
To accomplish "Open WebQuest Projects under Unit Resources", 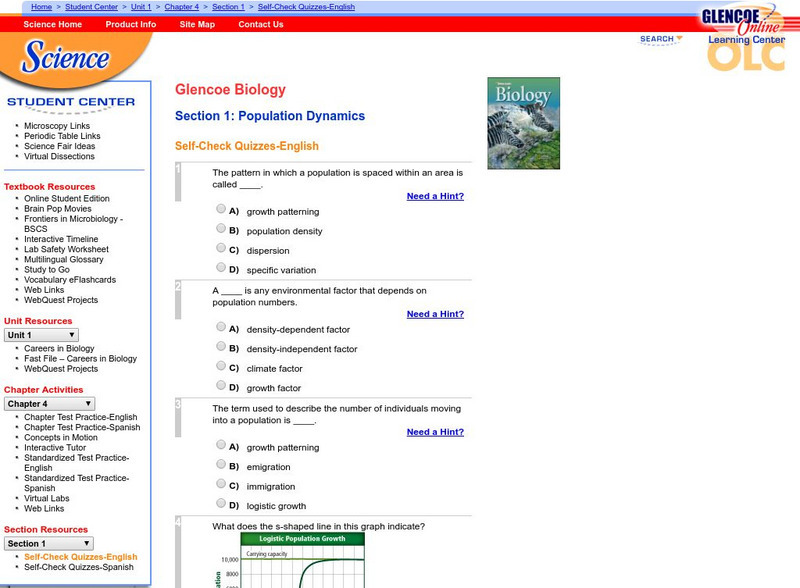I will tap(61, 369).
